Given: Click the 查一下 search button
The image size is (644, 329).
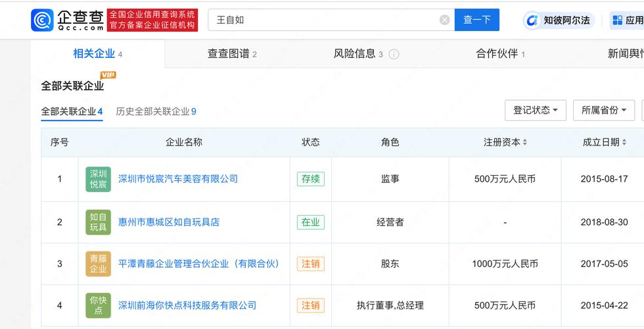Looking at the screenshot, I should [x=477, y=20].
